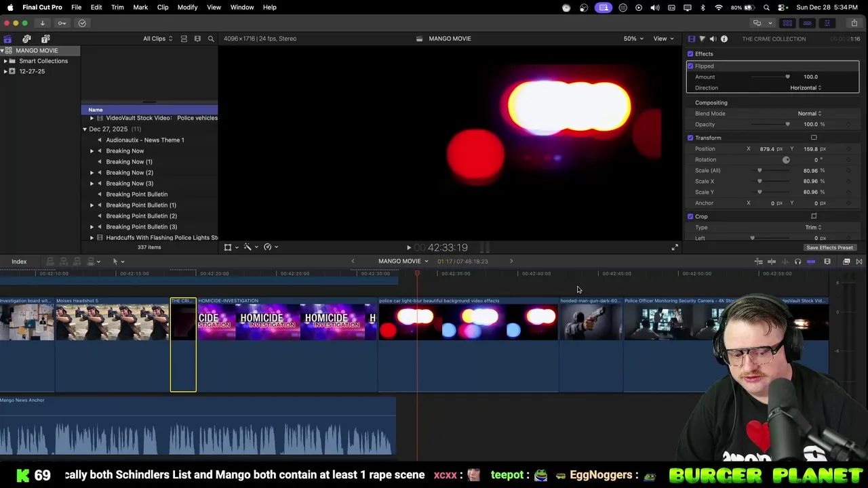Open the Info inspector icon

[724, 39]
